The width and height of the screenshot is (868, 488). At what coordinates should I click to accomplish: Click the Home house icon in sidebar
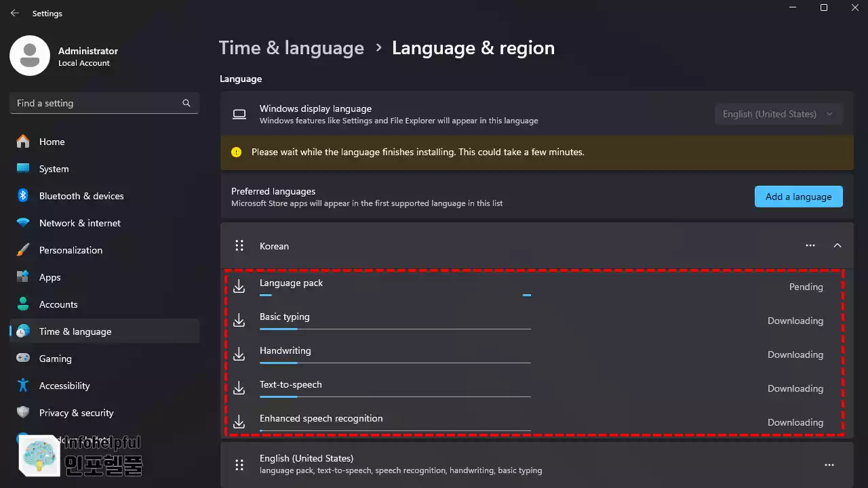coord(23,142)
